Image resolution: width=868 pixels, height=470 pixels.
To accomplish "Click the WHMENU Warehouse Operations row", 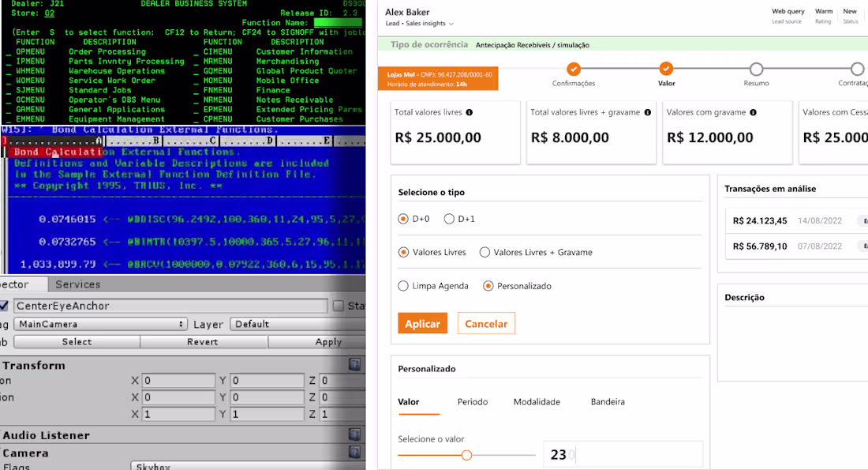I will [x=86, y=71].
